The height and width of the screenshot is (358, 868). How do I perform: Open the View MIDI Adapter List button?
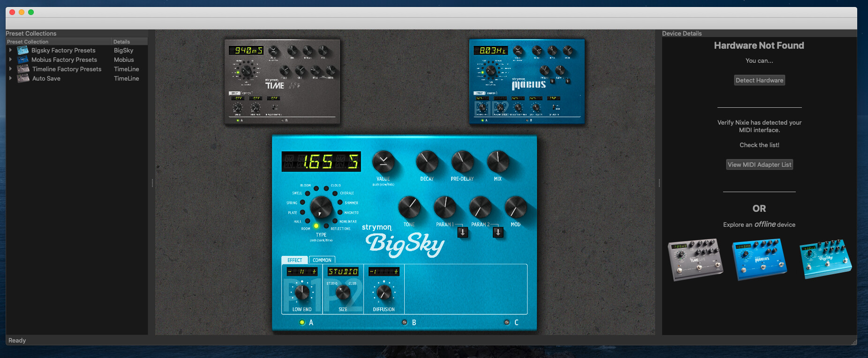coord(759,164)
